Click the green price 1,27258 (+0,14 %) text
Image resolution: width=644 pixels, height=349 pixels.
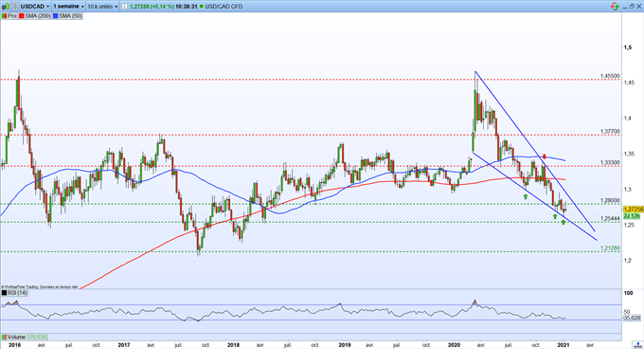tap(152, 7)
